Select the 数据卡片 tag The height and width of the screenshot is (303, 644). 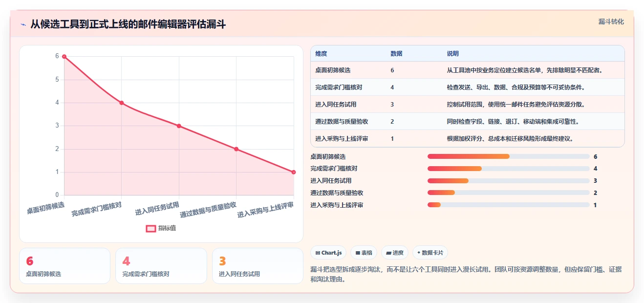[430, 253]
